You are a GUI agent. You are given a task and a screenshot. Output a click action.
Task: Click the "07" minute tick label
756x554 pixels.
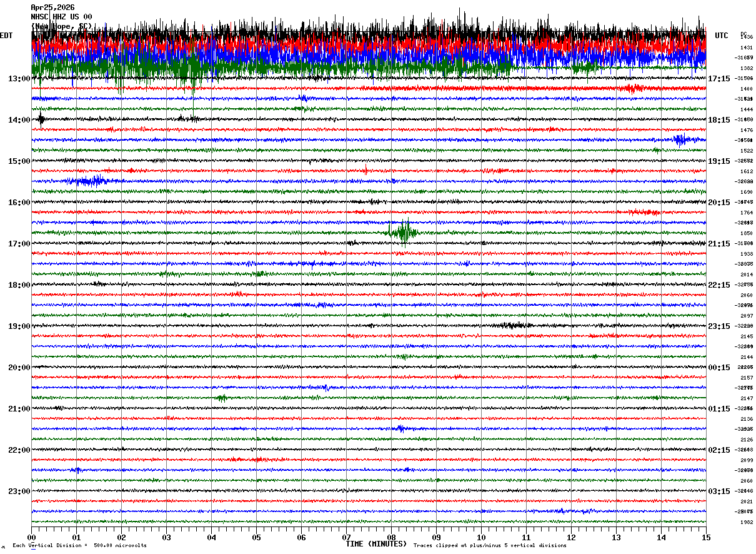point(346,538)
